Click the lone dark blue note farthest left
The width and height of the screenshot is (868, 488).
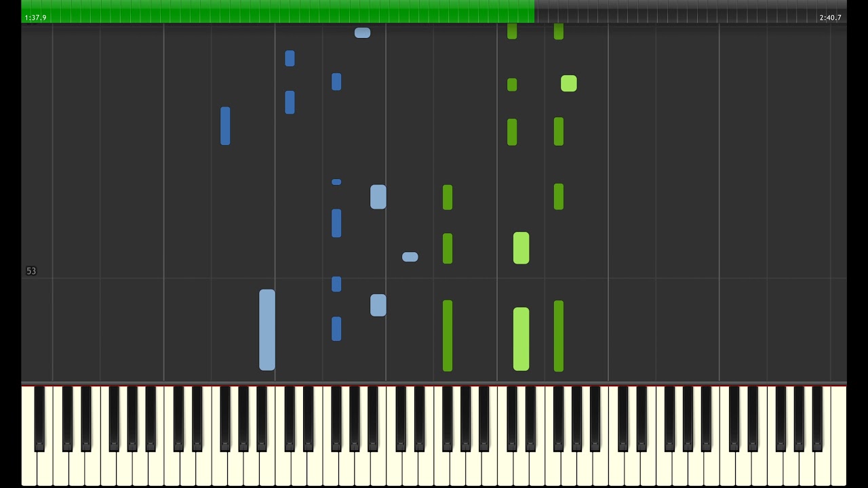pyautogui.click(x=225, y=126)
